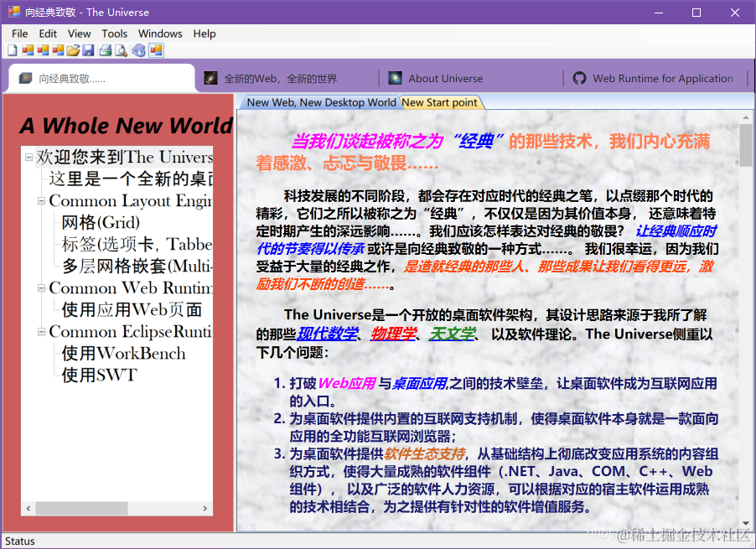Select the New Web, New Desktop World tab

(x=321, y=102)
